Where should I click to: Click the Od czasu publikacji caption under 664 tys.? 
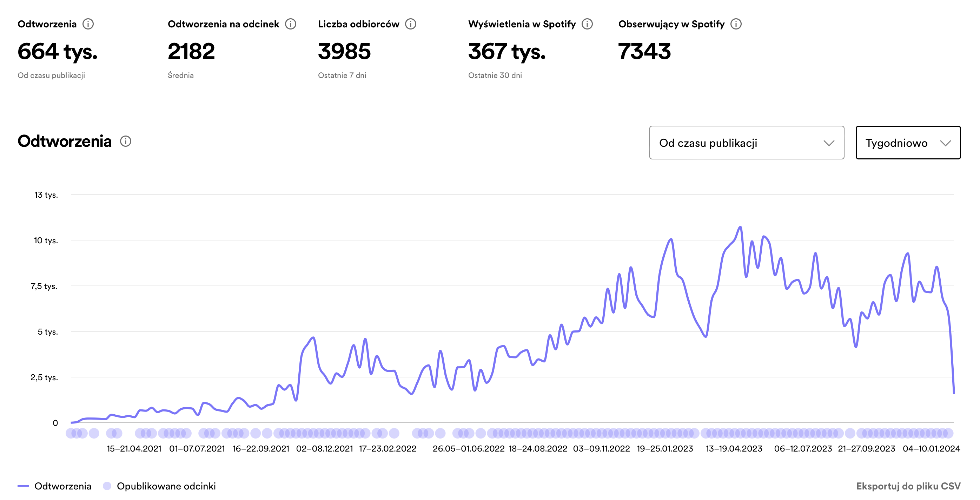51,75
